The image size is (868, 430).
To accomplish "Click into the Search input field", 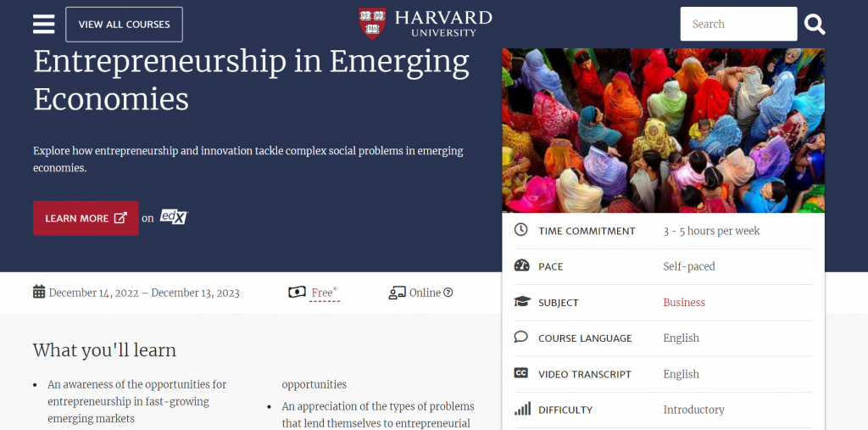I will (x=737, y=25).
